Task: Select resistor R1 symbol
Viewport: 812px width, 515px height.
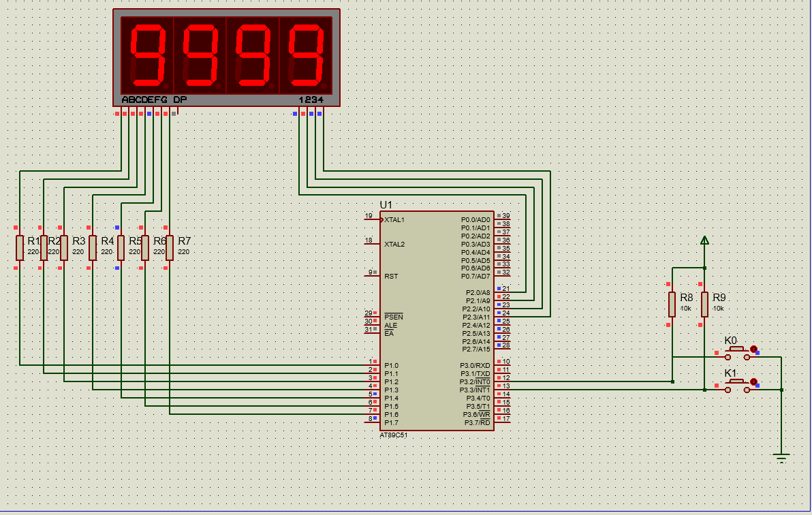Action: click(x=20, y=248)
